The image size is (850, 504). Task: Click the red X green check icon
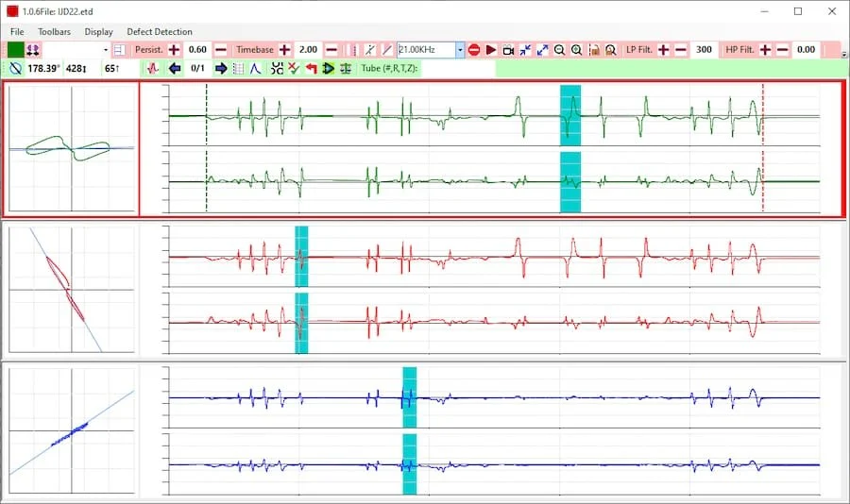[x=294, y=68]
